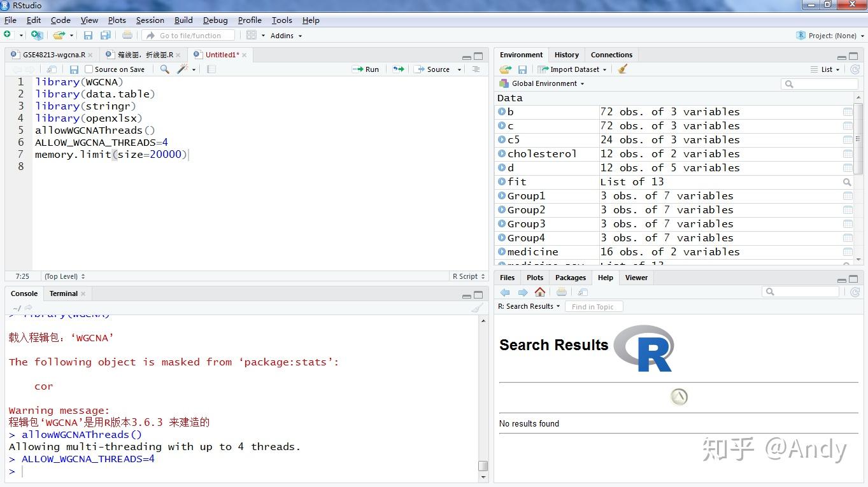Save all open documents icon
Image resolution: width=868 pixels, height=487 pixels.
click(x=106, y=36)
